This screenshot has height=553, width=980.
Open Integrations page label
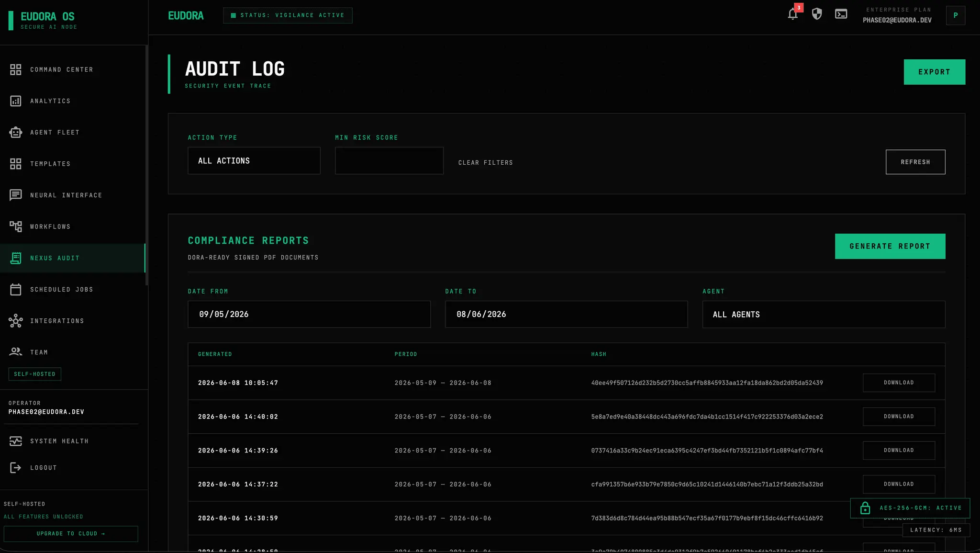pos(57,321)
